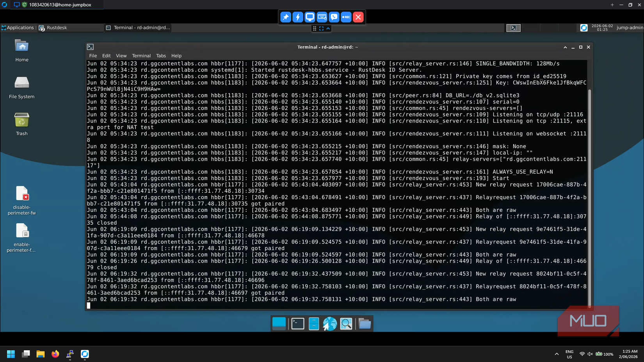Disconnect the remote session with the red X

pyautogui.click(x=358, y=17)
